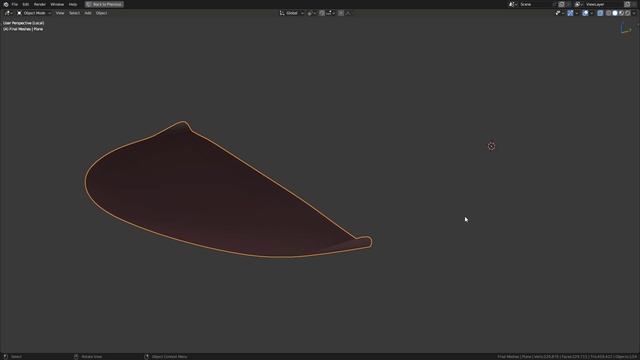
Task: Click 'User Perspective (Local)' viewport label
Action: pyautogui.click(x=24, y=23)
